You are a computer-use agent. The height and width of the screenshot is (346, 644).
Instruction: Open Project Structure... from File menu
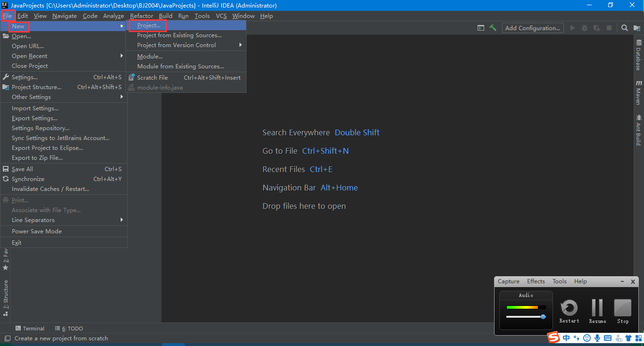64,87
